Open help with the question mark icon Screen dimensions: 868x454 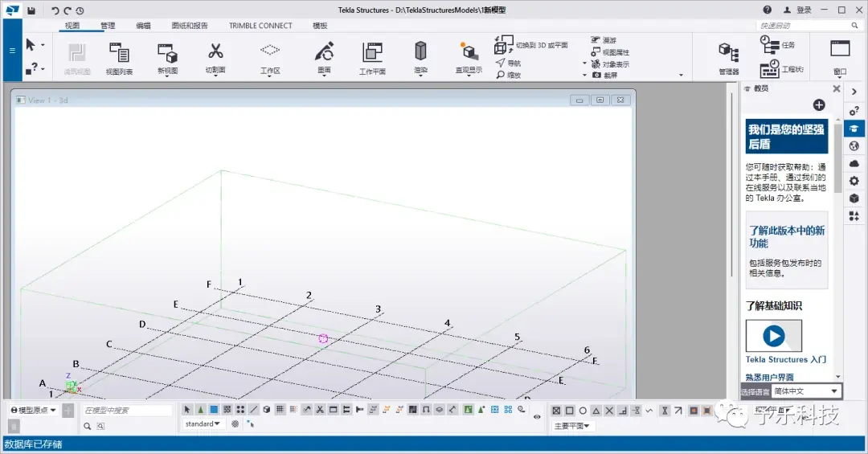tap(767, 10)
